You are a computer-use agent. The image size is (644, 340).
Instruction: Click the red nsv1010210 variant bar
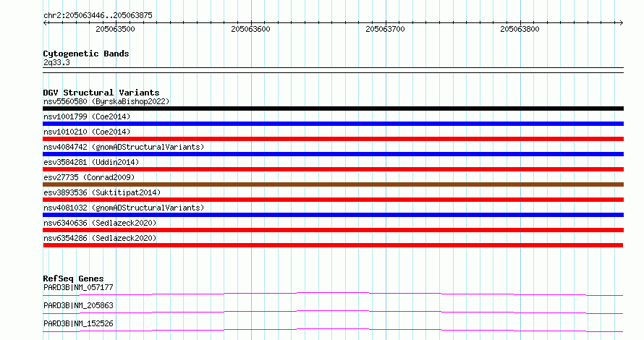pyautogui.click(x=333, y=139)
